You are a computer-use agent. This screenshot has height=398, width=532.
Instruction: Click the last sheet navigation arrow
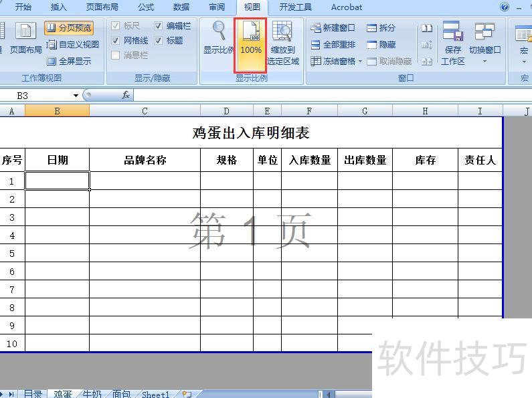(x=11, y=394)
